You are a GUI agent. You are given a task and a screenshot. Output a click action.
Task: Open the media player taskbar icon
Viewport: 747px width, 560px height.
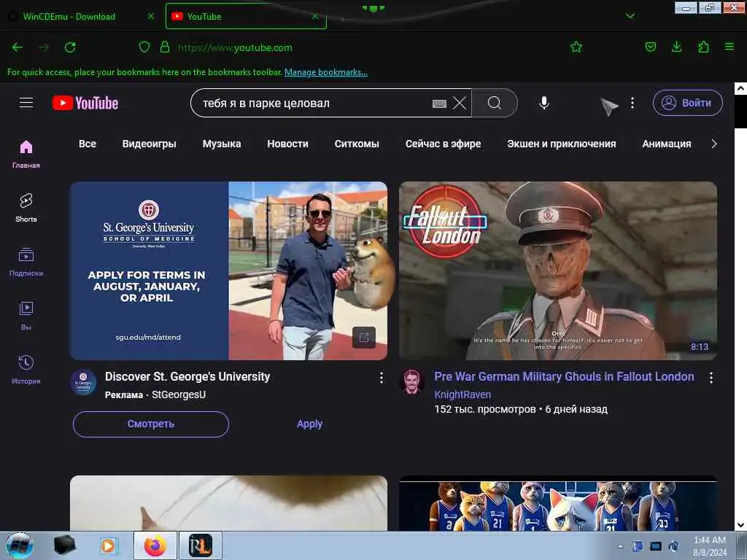(x=108, y=545)
